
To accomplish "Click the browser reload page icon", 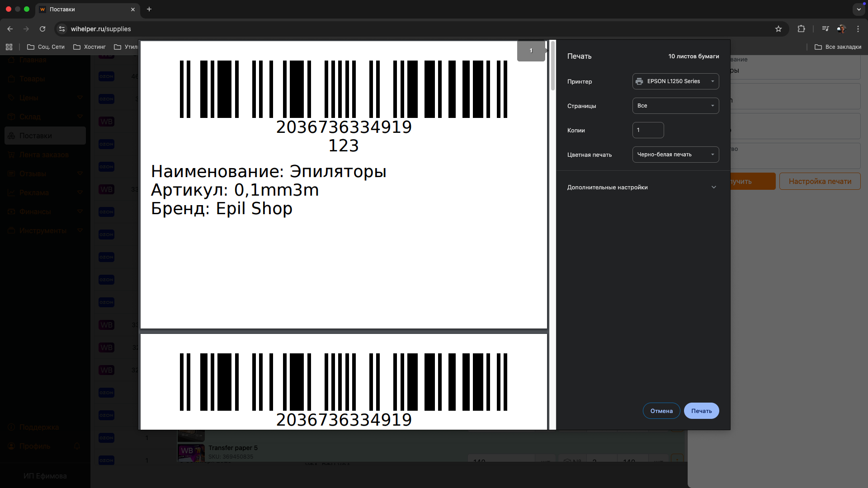I will [x=42, y=29].
